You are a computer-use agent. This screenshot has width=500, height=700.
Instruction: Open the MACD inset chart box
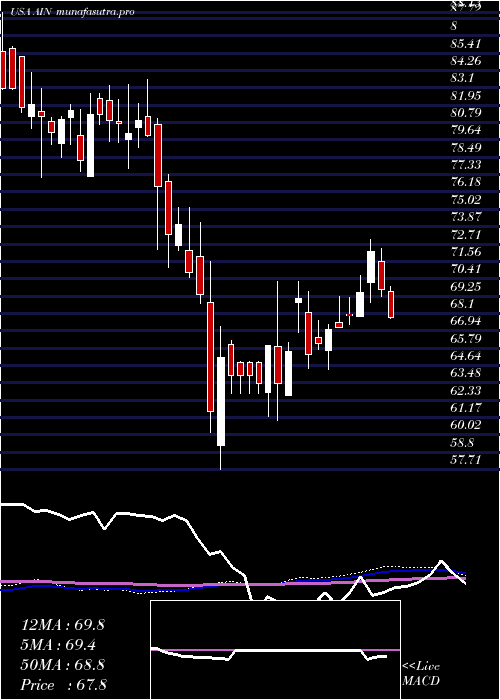click(275, 650)
